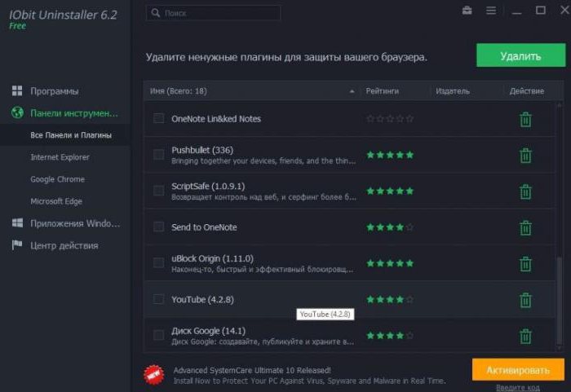571x392 pixels.
Task: Click the Windows logo icon in sidebar
Action: pos(17,222)
